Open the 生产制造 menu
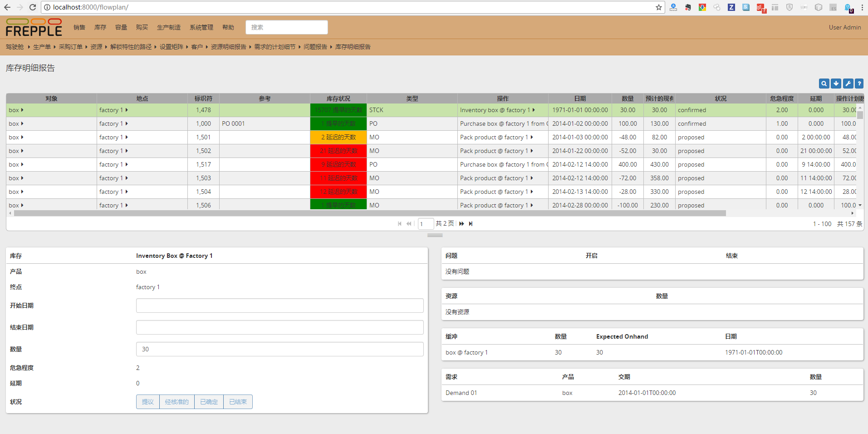Viewport: 868px width, 434px height. point(168,27)
